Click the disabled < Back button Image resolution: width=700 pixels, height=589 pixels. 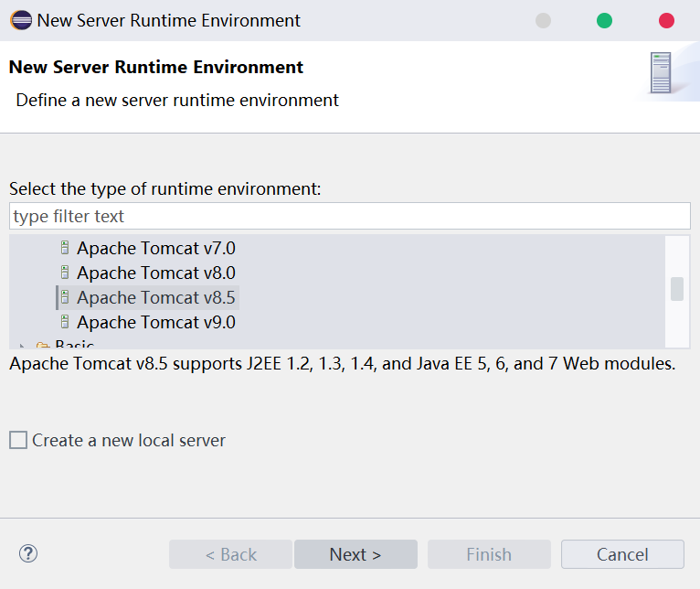[x=230, y=554]
